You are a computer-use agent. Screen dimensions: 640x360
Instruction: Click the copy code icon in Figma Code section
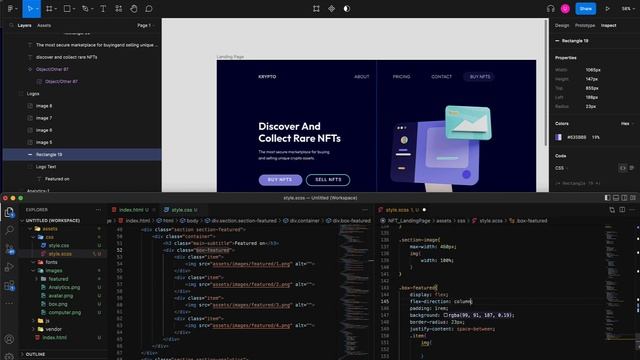pyautogui.click(x=622, y=168)
